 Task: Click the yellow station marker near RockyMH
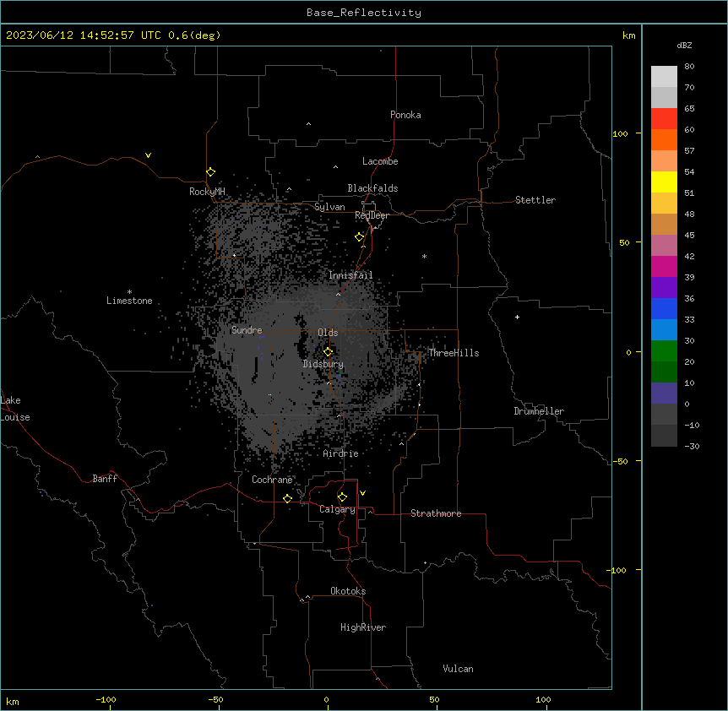coord(210,172)
